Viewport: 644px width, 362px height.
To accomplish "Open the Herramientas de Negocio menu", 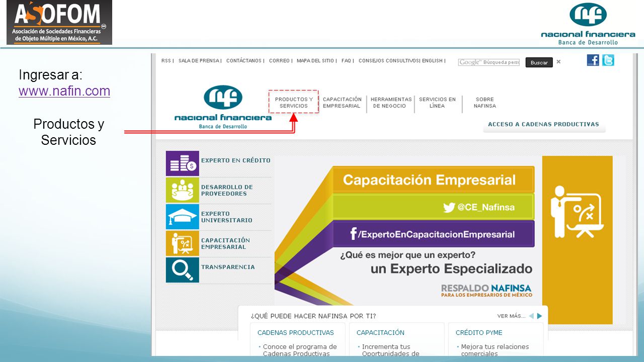I will (x=391, y=103).
